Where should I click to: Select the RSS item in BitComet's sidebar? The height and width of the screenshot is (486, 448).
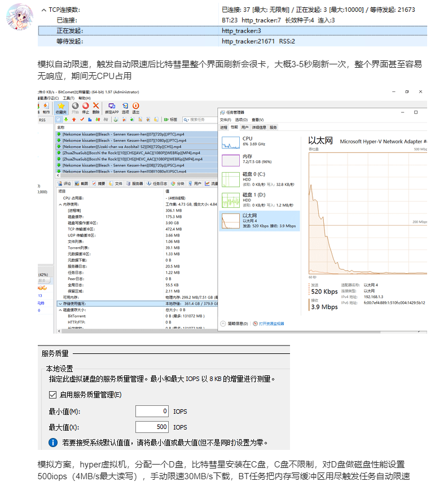[42, 120]
